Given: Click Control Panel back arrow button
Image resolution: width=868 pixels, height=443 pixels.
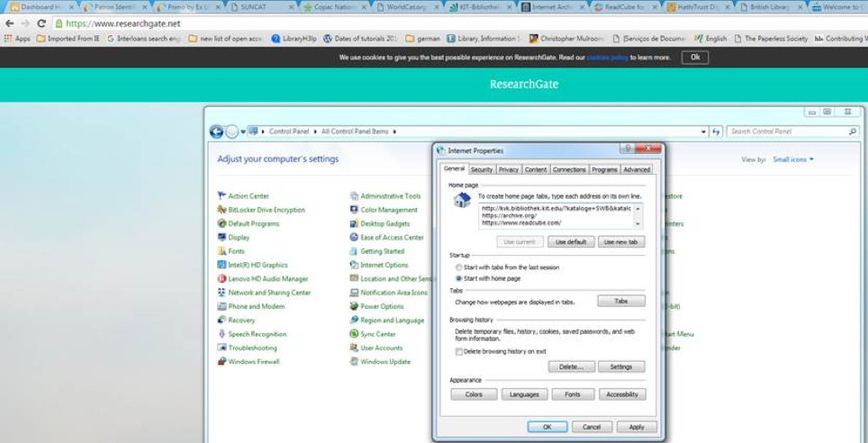Looking at the screenshot, I should (x=216, y=131).
